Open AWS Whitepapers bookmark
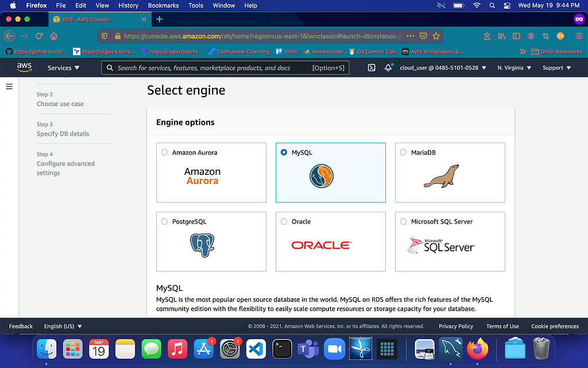The image size is (588, 368). click(432, 51)
